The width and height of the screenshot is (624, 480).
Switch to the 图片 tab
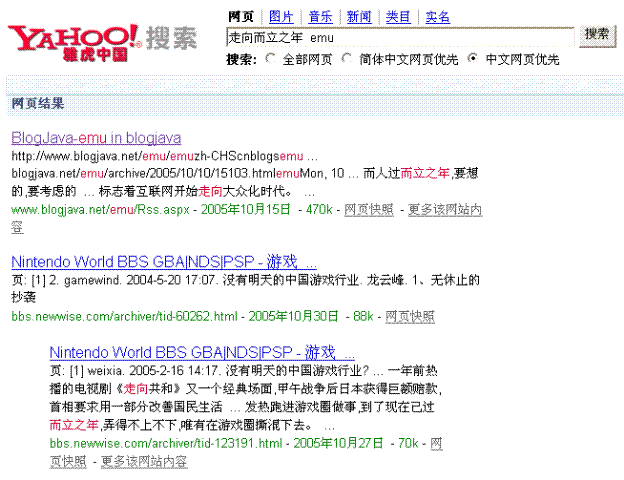[x=281, y=17]
